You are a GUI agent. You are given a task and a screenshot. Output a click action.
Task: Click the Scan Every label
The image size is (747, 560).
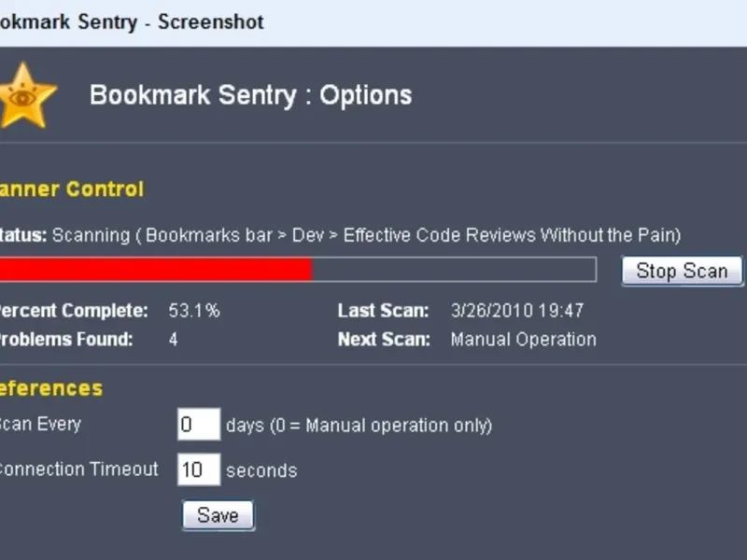tap(39, 425)
